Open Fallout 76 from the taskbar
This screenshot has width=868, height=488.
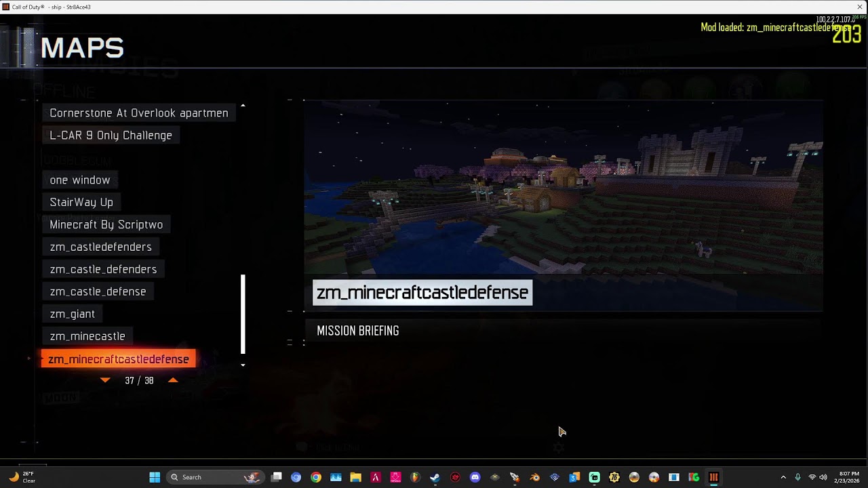[x=614, y=477]
